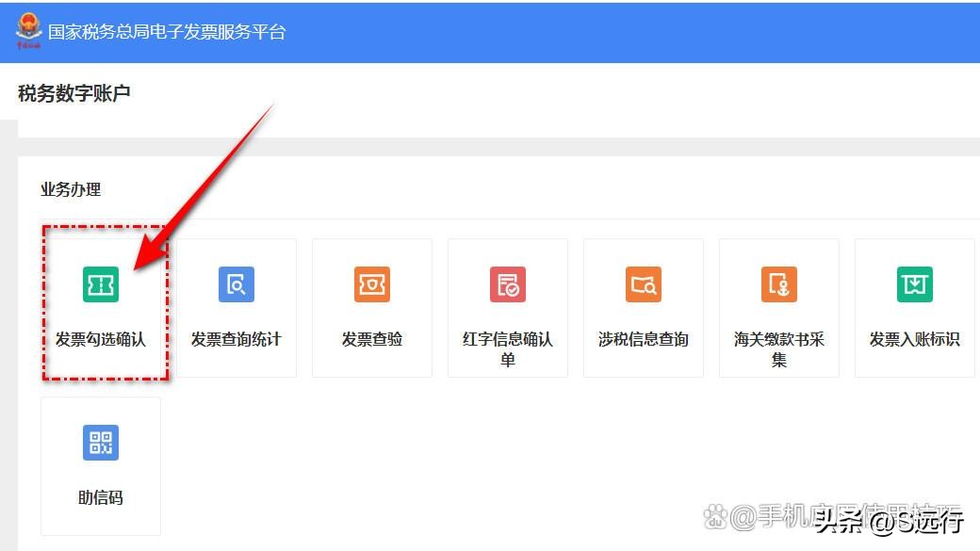Click the 海关缴款书采集 customs collection icon
The height and width of the screenshot is (551, 980).
778,284
